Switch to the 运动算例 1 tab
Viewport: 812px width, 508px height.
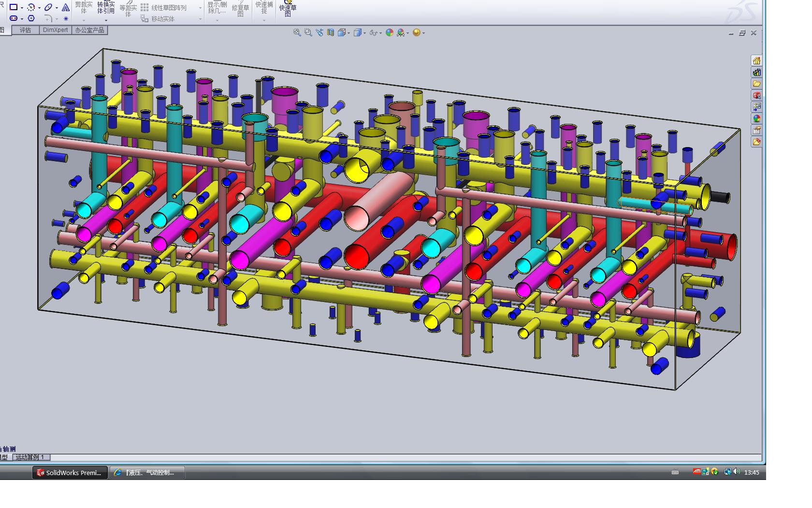point(31,457)
